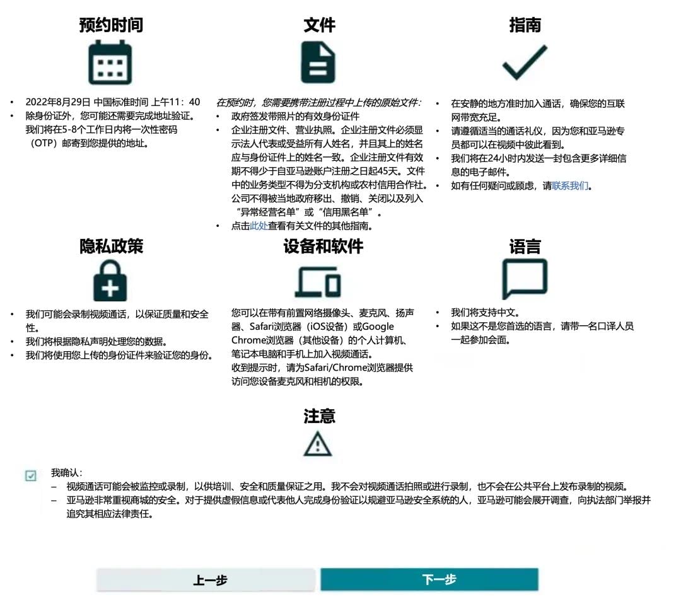The height and width of the screenshot is (616, 681).
Task: Click the padlock icon under 隐私政策
Action: pos(110,281)
